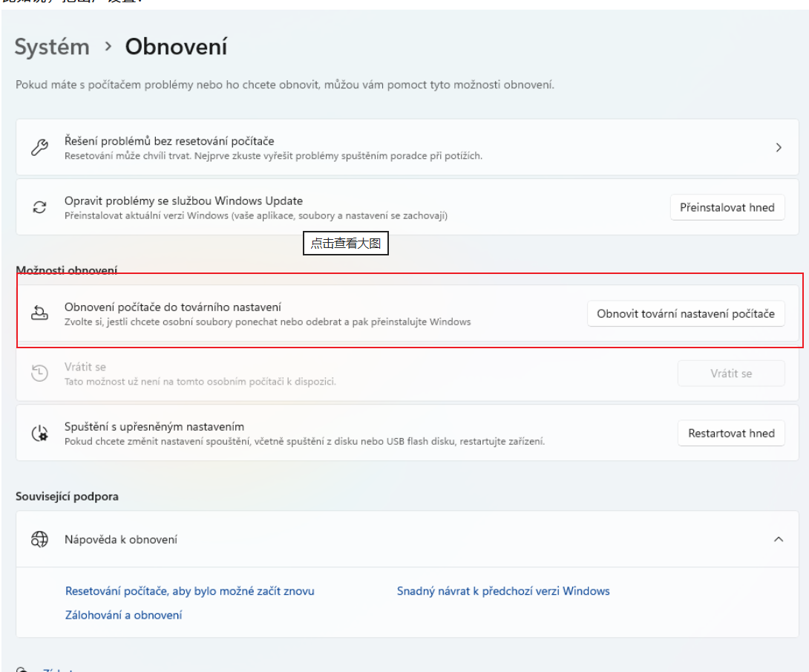809x672 pixels.
Task: Click the globe icon next to Nápověda k obnovení
Action: [40, 539]
